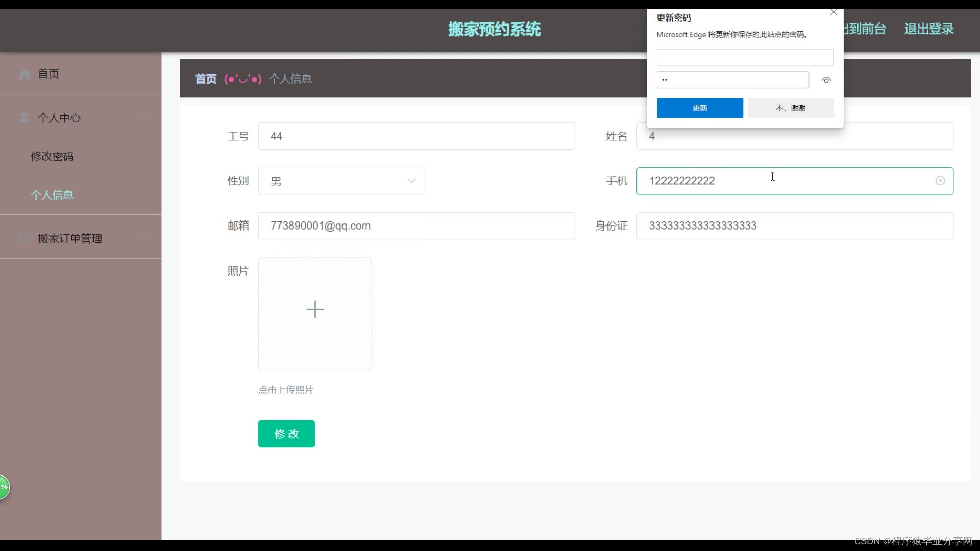
Task: Click the 首页 breadcrumb link
Action: coord(206,79)
